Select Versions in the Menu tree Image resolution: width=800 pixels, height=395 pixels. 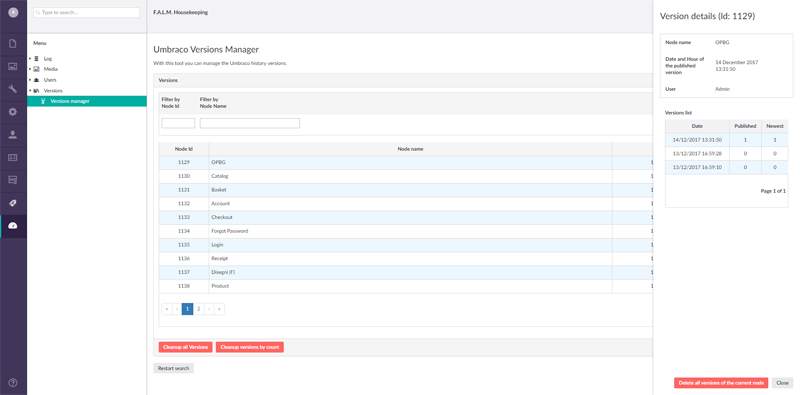53,90
